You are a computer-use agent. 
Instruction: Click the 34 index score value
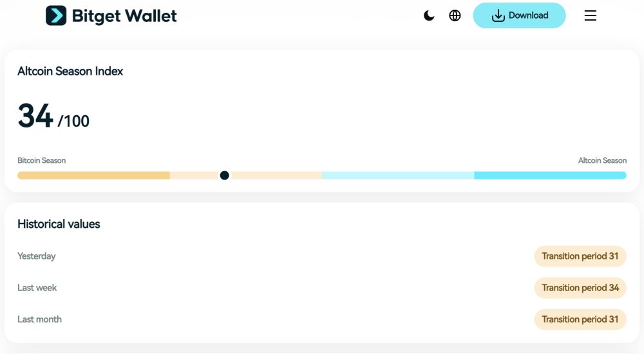coord(35,116)
